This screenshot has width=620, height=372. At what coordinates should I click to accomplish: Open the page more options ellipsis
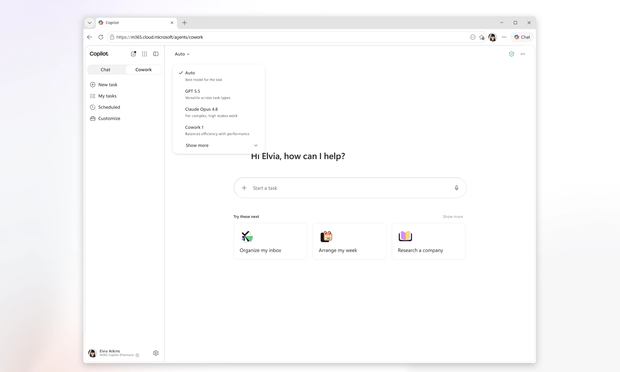tap(523, 54)
